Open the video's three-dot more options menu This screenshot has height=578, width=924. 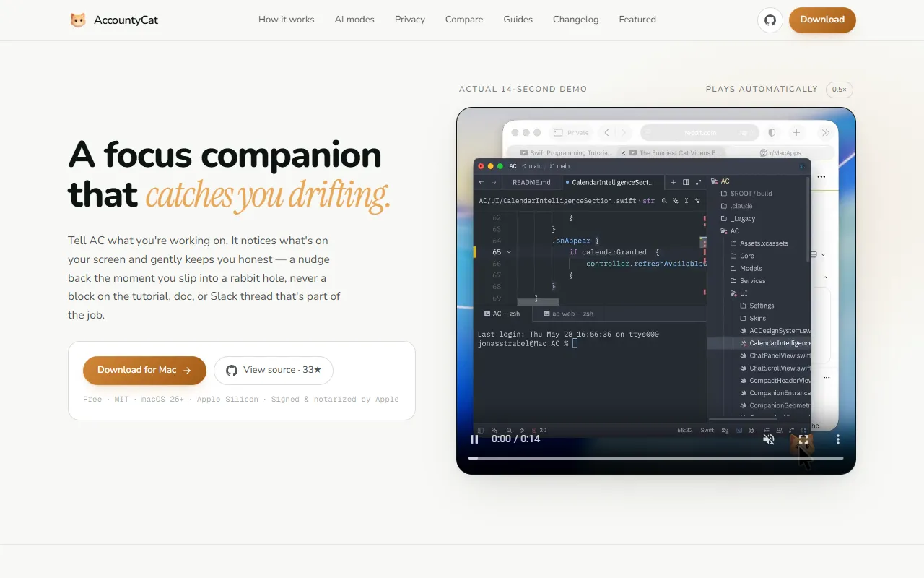tap(838, 439)
